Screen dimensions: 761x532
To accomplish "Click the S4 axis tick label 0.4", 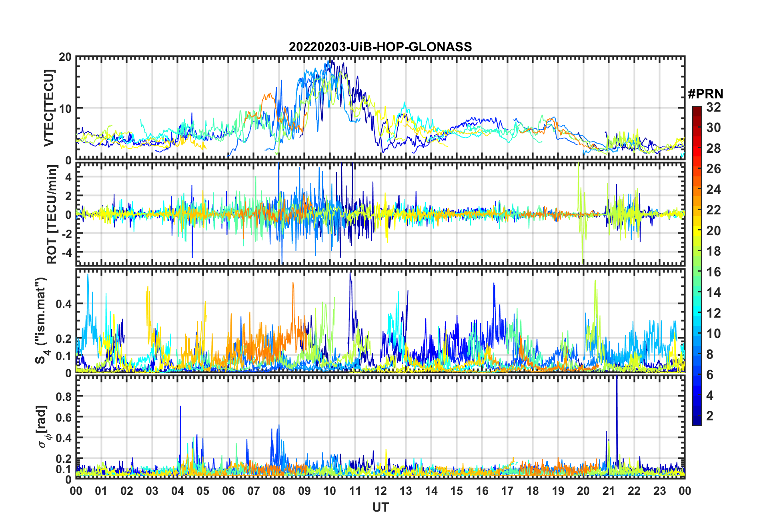I will pyautogui.click(x=64, y=304).
